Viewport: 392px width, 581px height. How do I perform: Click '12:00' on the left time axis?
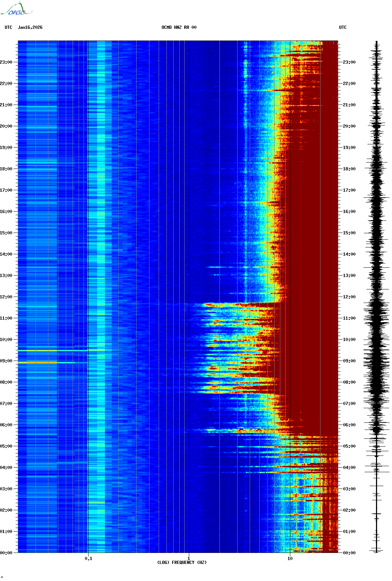[6, 297]
